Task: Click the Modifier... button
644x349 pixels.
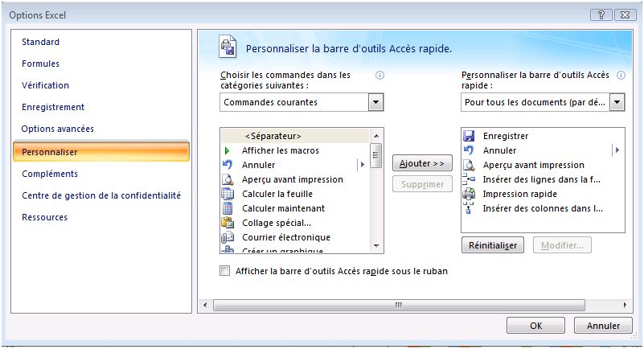Action: [562, 245]
